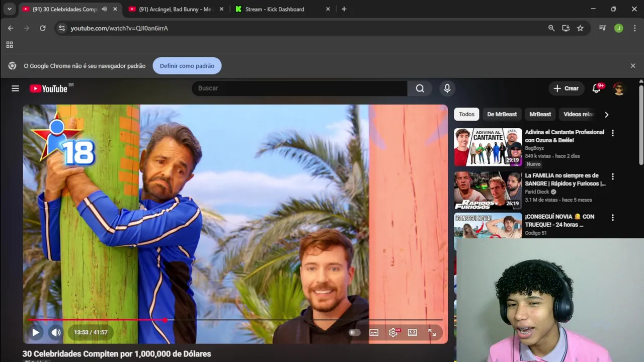Image resolution: width=644 pixels, height=362 pixels.
Task: Click the page vertical scrollbar
Action: pyautogui.click(x=641, y=125)
